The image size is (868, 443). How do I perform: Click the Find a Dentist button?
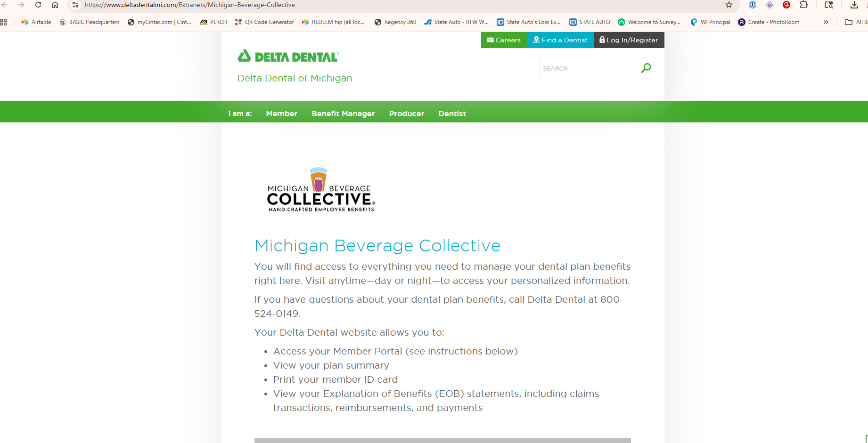tap(560, 40)
